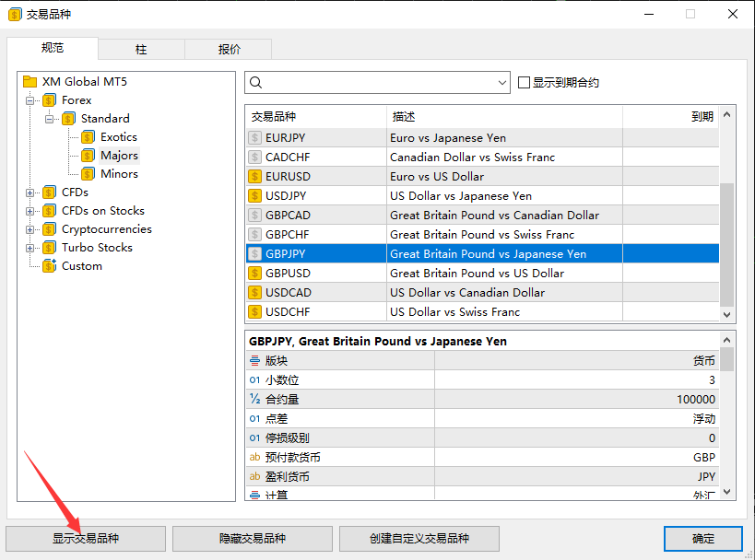
Task: Click the Custom group icon
Action: click(x=48, y=265)
